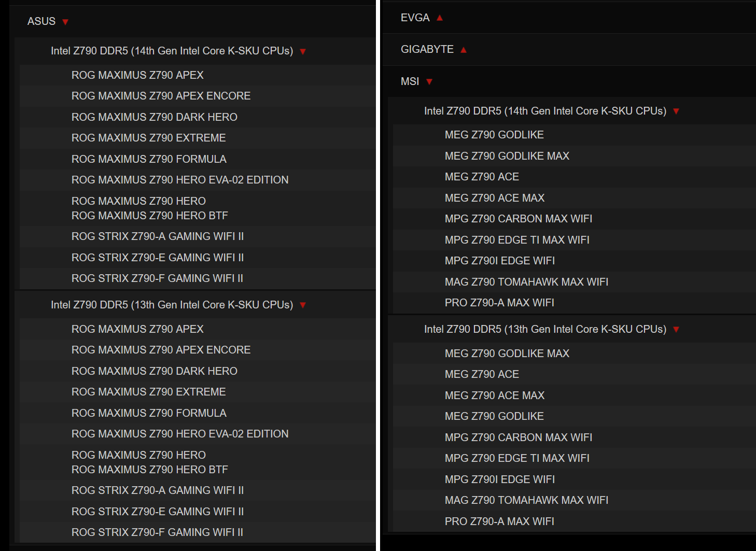Select ROG MAXIMUS Z790 DARK HERO under 14th Gen

(155, 117)
